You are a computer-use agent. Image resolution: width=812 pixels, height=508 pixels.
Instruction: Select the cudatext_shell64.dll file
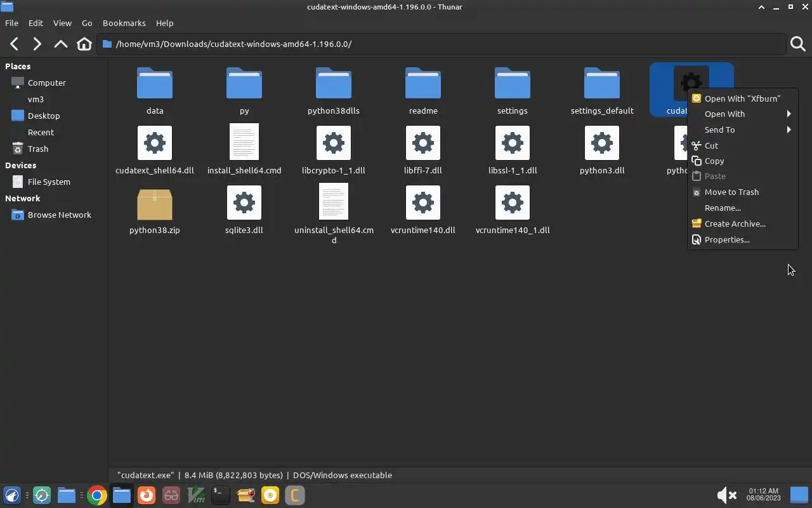tap(155, 150)
